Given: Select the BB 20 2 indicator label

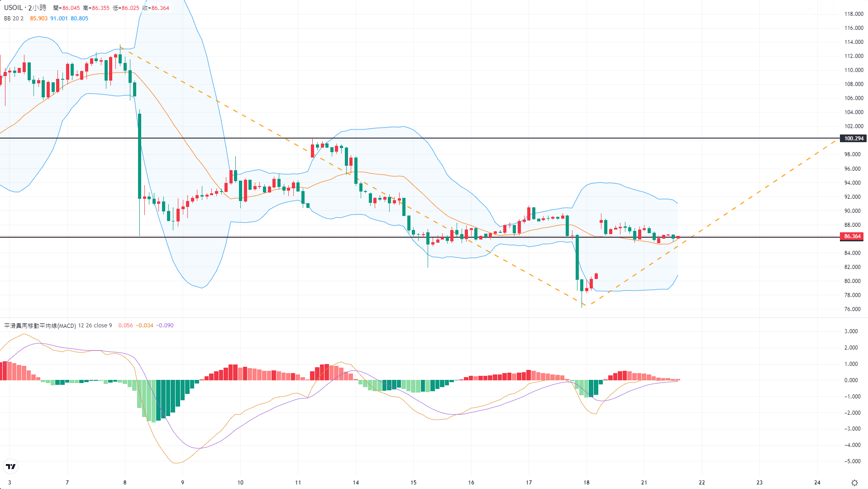Looking at the screenshot, I should pos(14,19).
